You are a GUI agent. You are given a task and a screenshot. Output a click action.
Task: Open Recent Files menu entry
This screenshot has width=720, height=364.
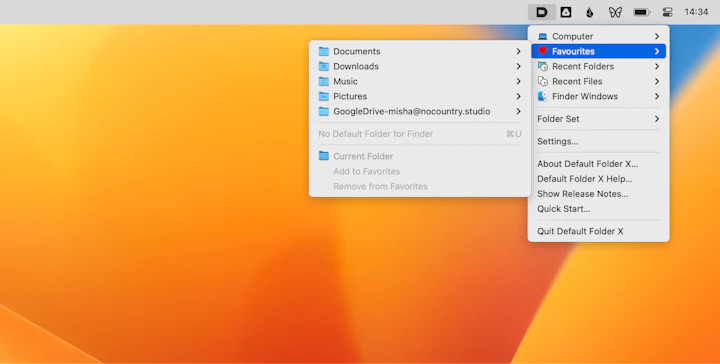[598, 81]
